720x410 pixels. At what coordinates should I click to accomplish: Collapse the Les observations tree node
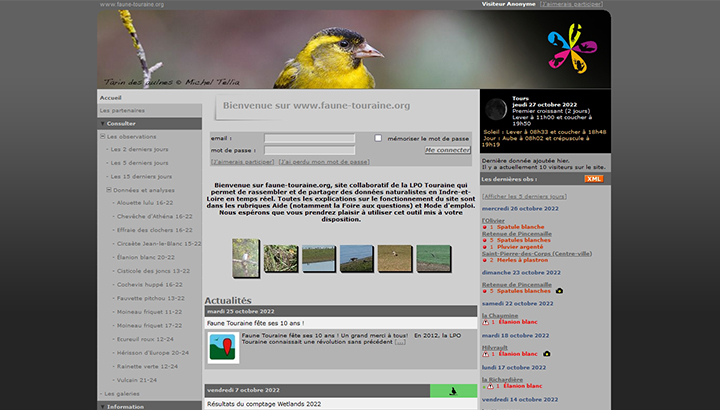103,136
